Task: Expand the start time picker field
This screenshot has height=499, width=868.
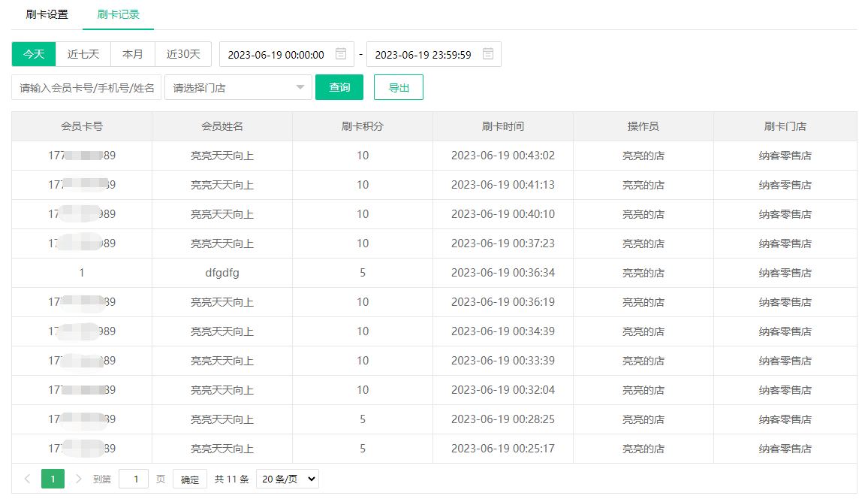Action: [278, 53]
